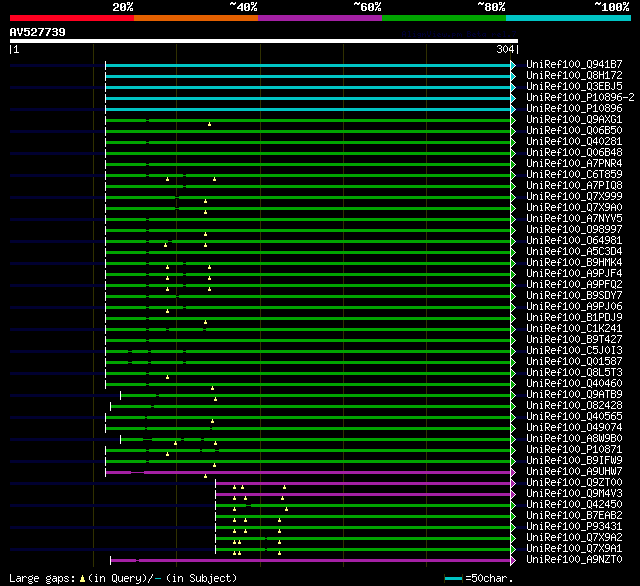
Task: Click the purple arrowhead of Q9ZT00 bar
Action: (513, 484)
